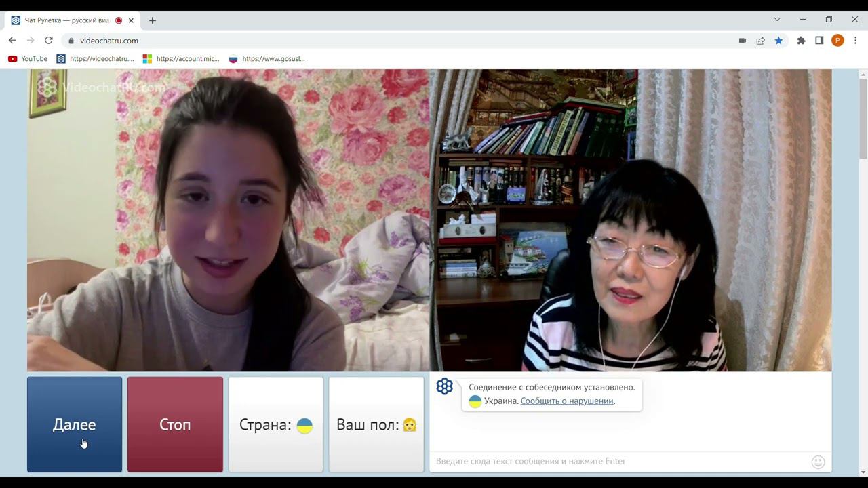Screen dimensions: 868x488
Task: Close the Чат Рулетка tab
Action: coord(131,20)
